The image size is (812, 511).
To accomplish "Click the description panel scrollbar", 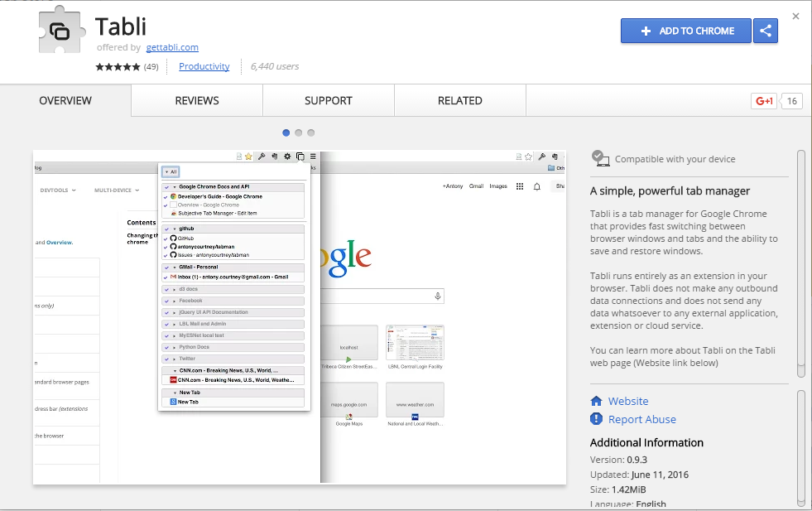I will (x=801, y=263).
